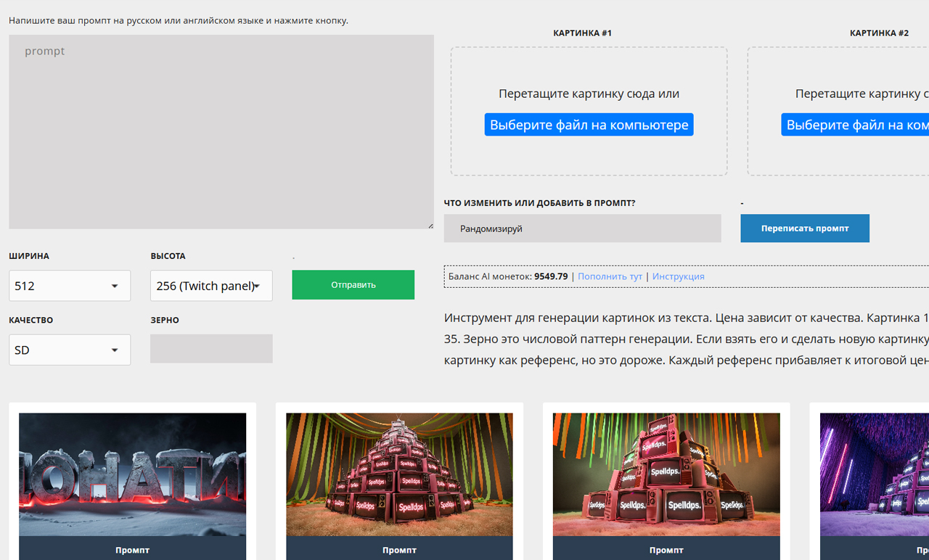Open the Инструкция link

tap(678, 276)
